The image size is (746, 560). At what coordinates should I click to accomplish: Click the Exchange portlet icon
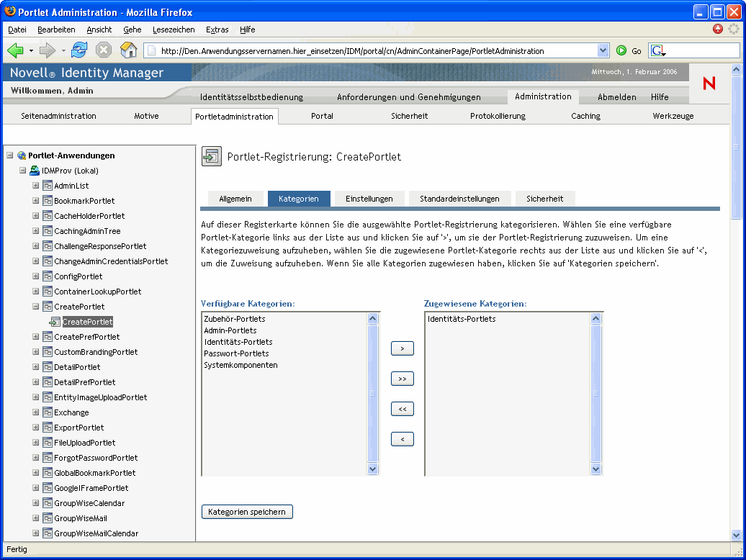pos(47,412)
